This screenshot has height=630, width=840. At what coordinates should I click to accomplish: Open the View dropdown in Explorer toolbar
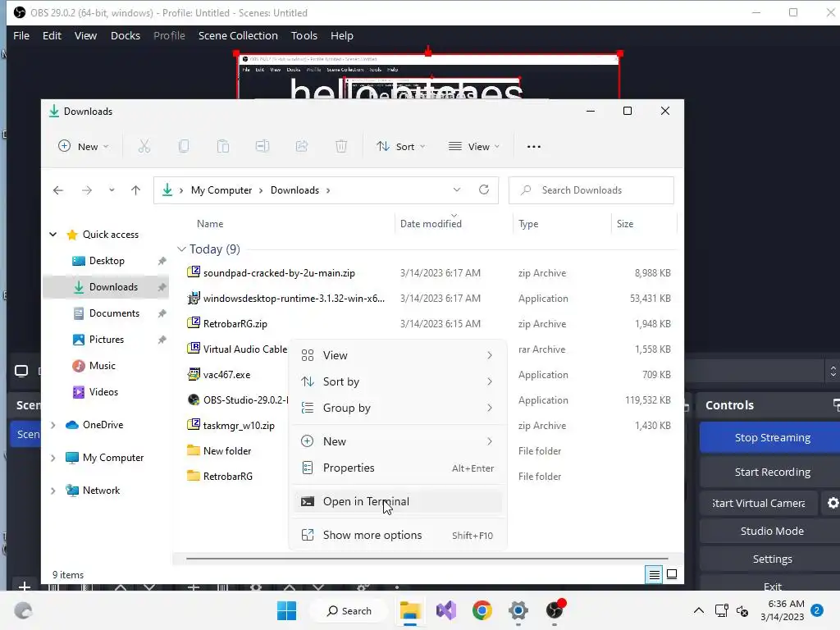click(x=474, y=146)
